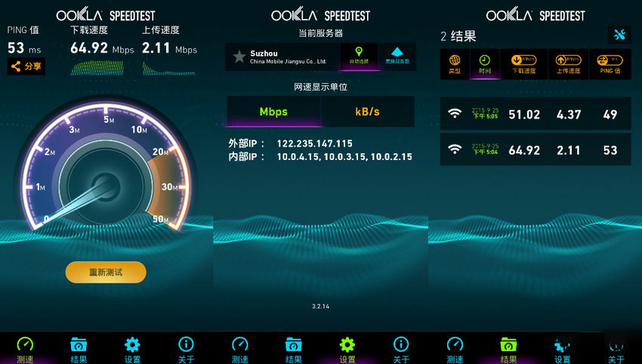This screenshot has width=642, height=364.
Task: Open the results tab in left panel
Action: click(79, 349)
